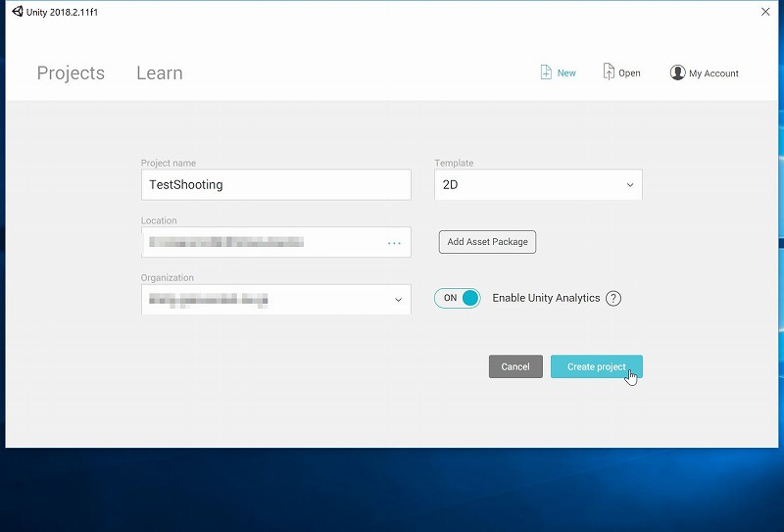Click the Unity 2018.2.11f1 title text

[x=63, y=12]
